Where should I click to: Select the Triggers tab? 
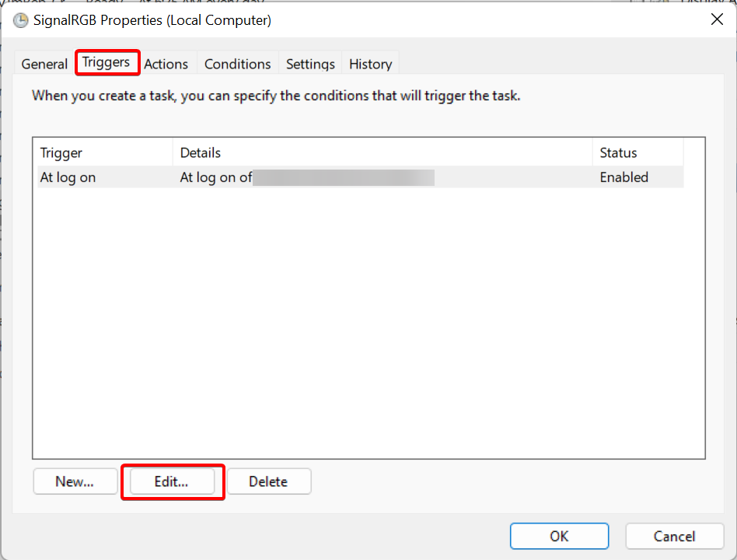coord(107,62)
